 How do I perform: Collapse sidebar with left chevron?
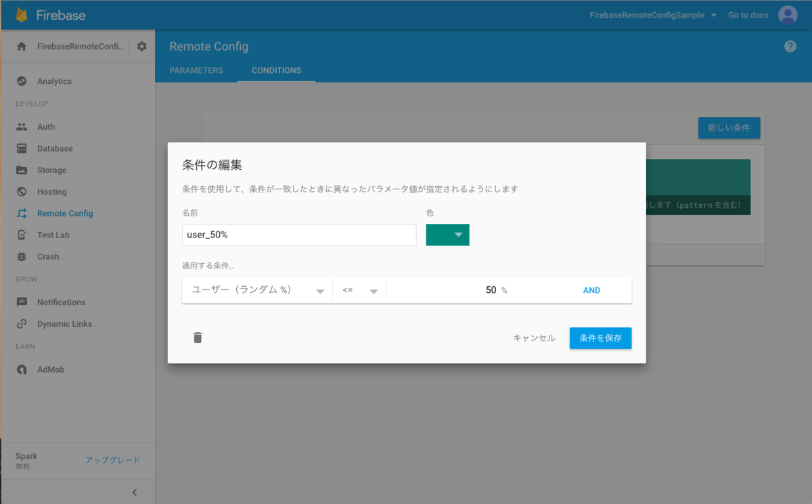coord(134,492)
